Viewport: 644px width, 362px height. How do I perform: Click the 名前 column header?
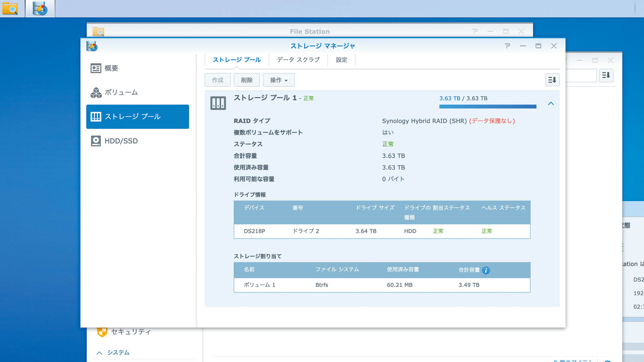(x=249, y=269)
